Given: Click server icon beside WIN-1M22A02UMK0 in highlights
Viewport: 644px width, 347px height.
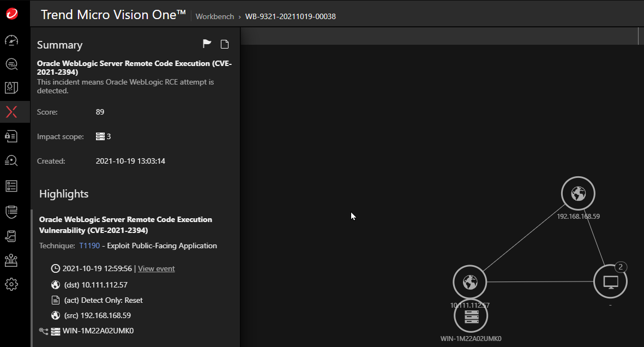Looking at the screenshot, I should click(x=56, y=331).
